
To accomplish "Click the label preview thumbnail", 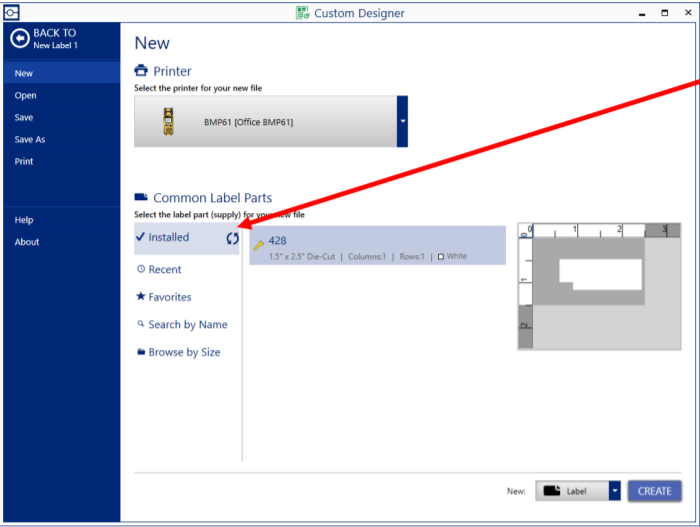I will click(x=598, y=286).
